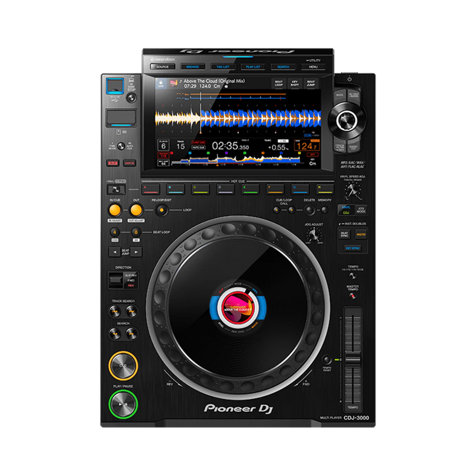Viewport: 476px width, 476px height.
Task: Touch the jog wheel center display
Action: (238, 308)
